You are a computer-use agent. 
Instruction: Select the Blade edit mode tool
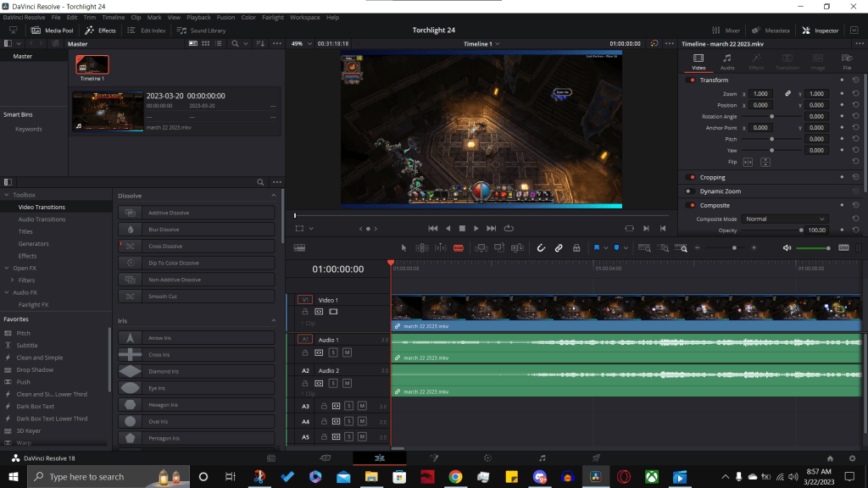pyautogui.click(x=459, y=248)
